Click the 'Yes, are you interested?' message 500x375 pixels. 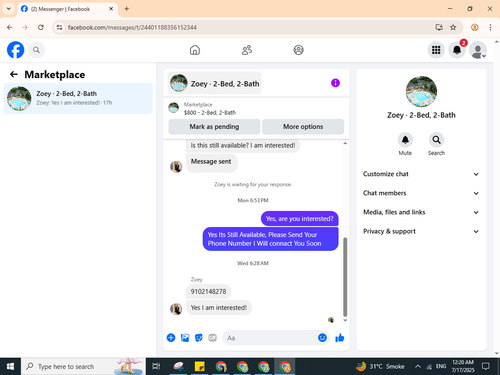pos(299,219)
